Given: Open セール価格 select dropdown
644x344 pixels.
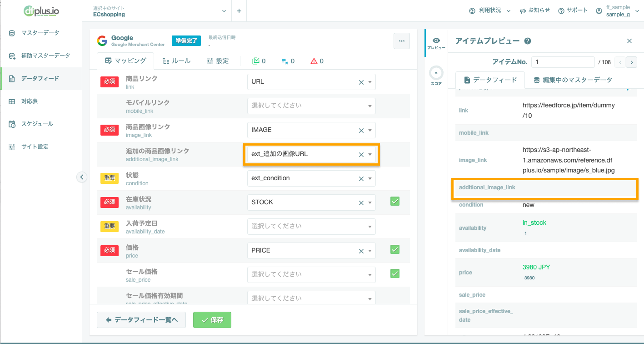Looking at the screenshot, I should pyautogui.click(x=311, y=274).
